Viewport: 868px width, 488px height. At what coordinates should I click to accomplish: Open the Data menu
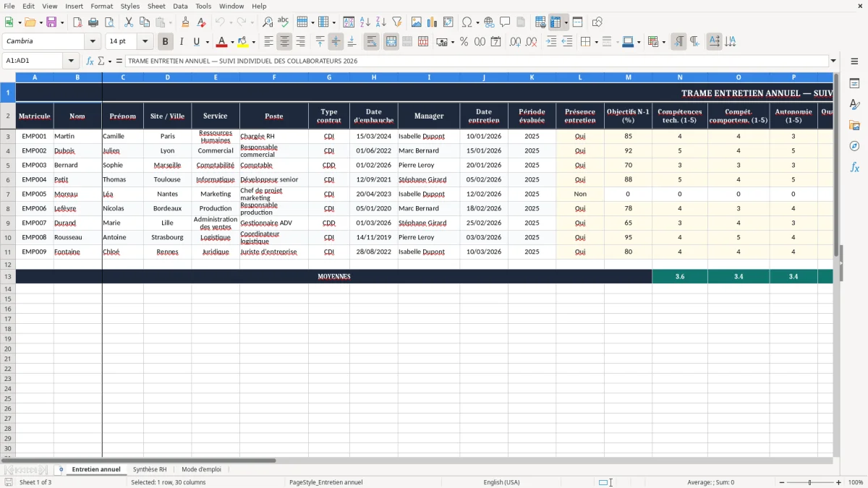pyautogui.click(x=180, y=6)
